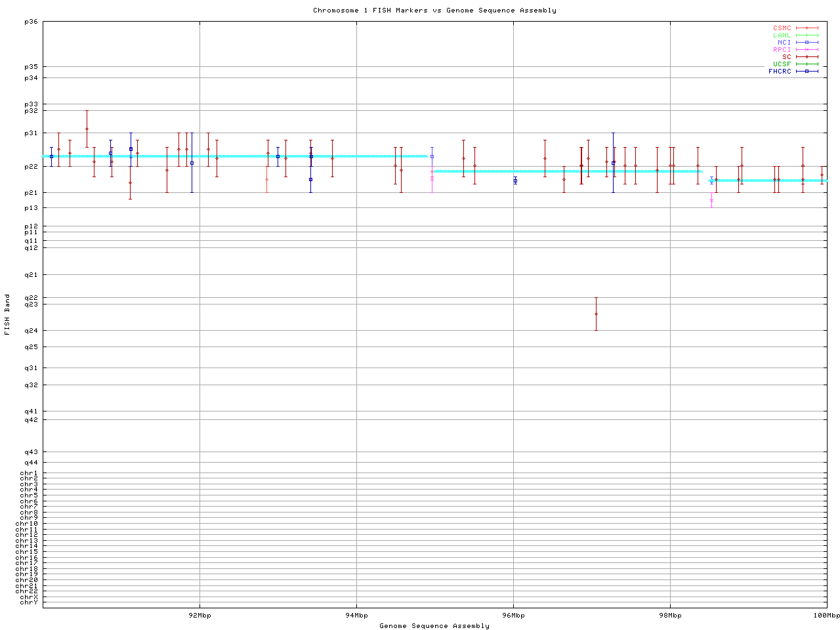Click the FHCRC blue square symbol in legend
This screenshot has width=840, height=630.
tap(807, 72)
